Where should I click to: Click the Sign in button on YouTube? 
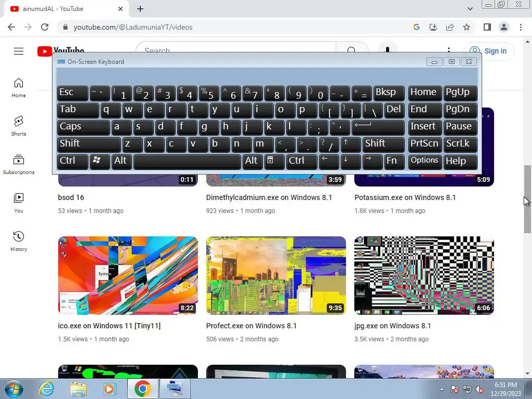point(489,51)
